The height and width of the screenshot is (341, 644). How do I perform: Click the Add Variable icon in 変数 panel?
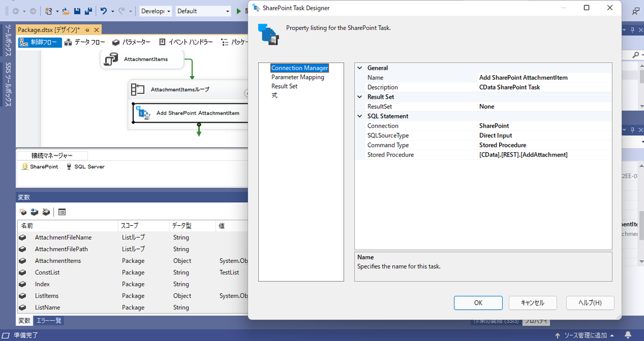coord(23,212)
